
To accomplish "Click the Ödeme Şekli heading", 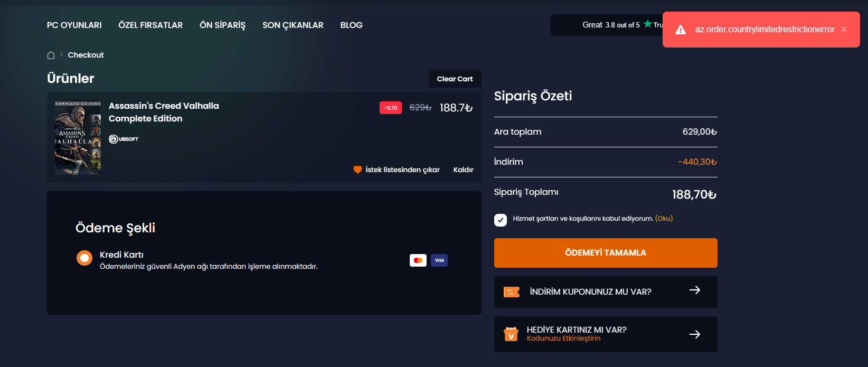I will click(115, 228).
